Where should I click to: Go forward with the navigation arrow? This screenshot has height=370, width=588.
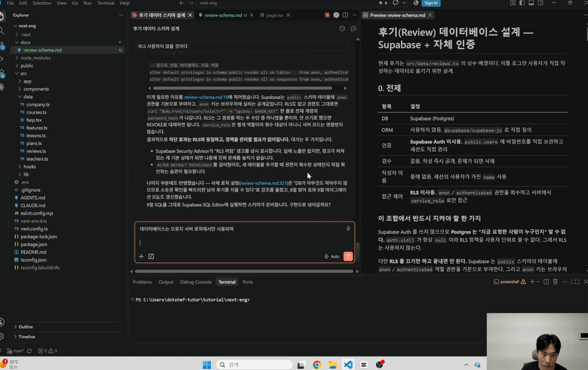point(191,3)
